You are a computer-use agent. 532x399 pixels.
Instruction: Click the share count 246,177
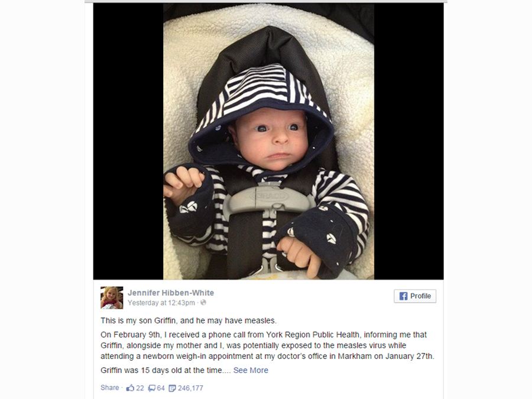[190, 388]
